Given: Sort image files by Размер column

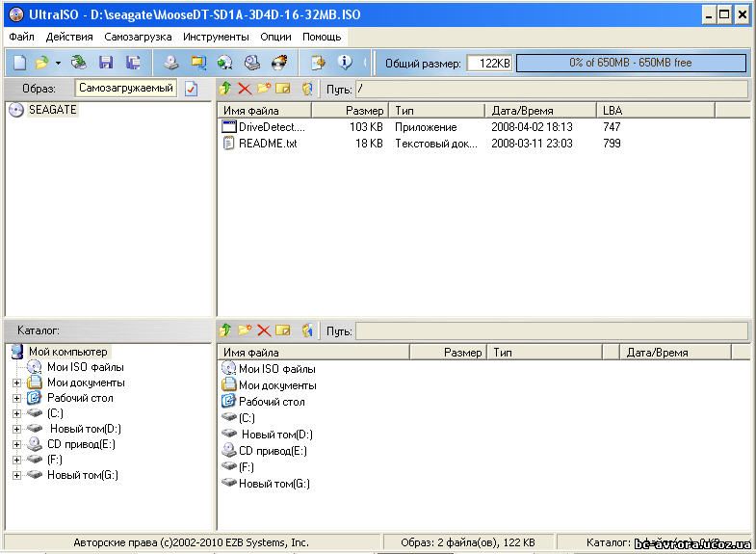Looking at the screenshot, I should point(350,111).
